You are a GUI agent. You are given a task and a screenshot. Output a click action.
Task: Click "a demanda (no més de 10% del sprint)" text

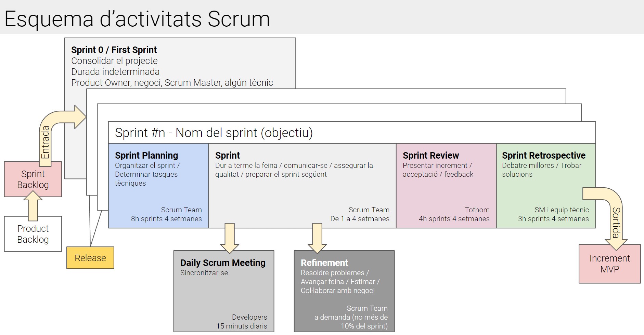(351, 322)
